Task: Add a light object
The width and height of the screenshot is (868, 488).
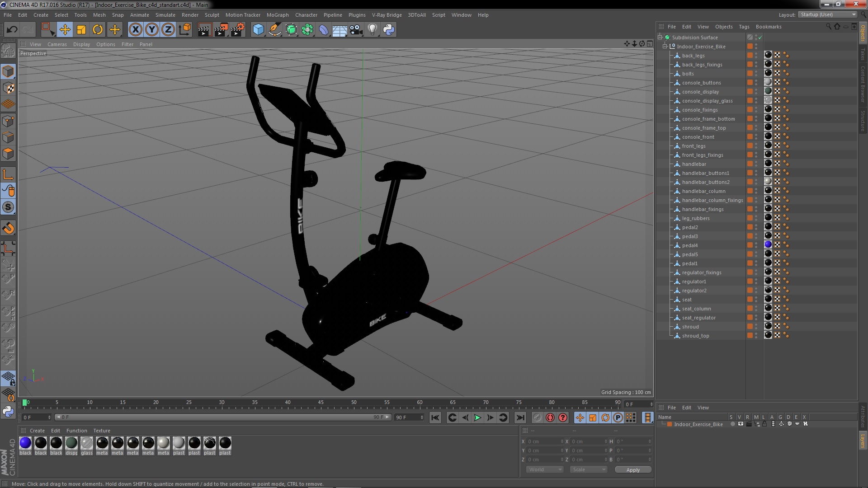Action: pos(373,30)
